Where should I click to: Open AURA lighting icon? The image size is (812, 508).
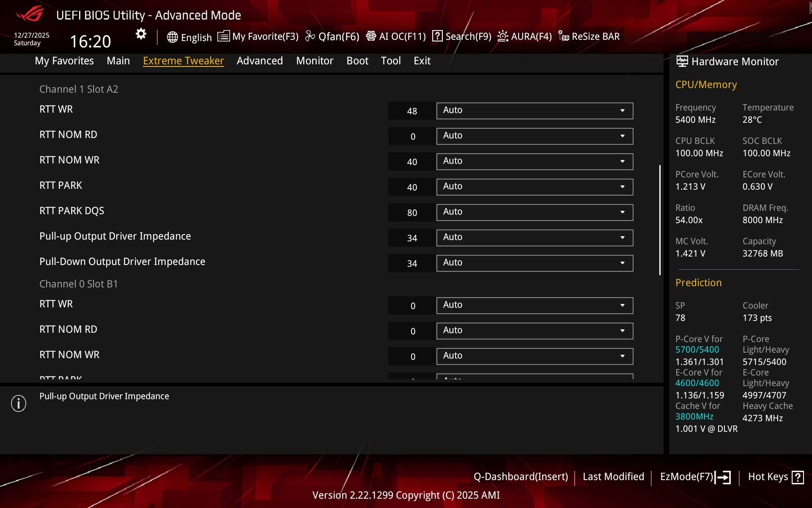pos(502,36)
